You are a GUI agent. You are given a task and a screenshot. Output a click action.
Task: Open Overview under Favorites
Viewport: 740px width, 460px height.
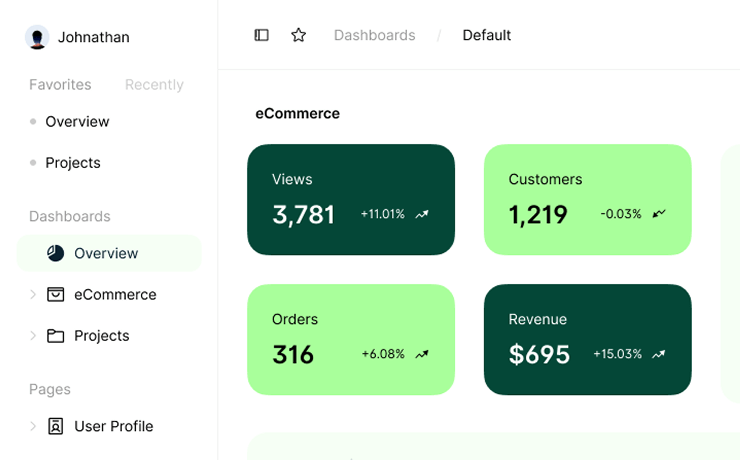tap(77, 122)
